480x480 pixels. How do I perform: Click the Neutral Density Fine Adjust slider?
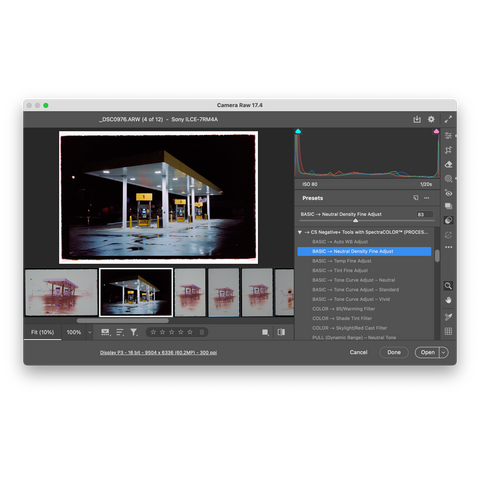coord(368,221)
